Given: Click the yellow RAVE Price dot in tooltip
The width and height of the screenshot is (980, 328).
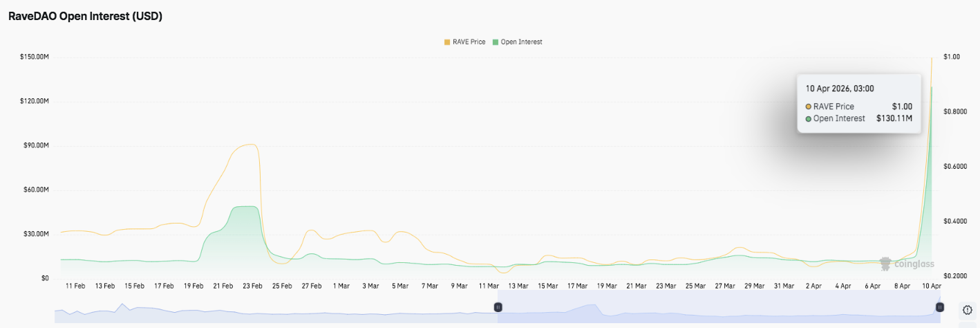Looking at the screenshot, I should (809, 107).
